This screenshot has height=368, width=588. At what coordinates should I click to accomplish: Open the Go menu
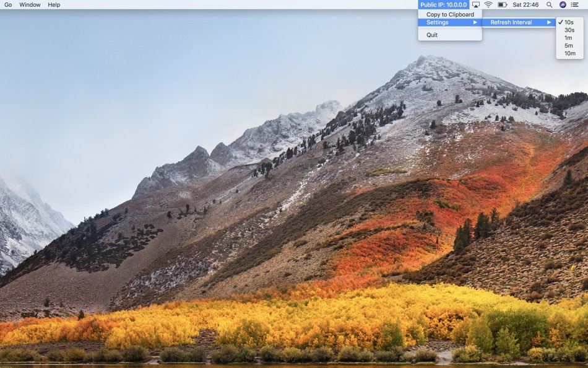(8, 5)
